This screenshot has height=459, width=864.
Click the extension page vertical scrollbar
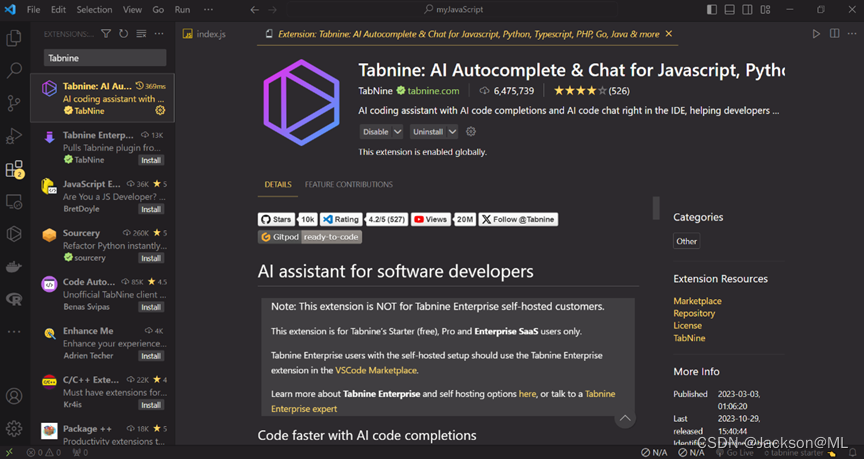656,207
